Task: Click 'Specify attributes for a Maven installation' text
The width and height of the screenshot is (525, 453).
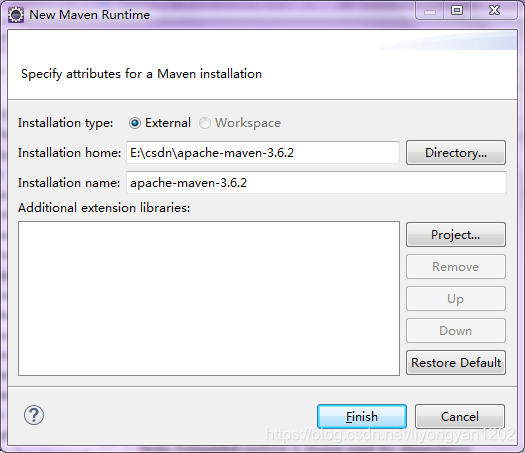Action: coord(141,74)
